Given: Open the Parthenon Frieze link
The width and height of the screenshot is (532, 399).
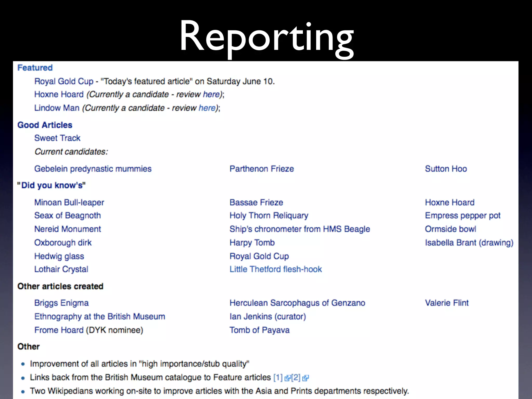Looking at the screenshot, I should [x=262, y=169].
